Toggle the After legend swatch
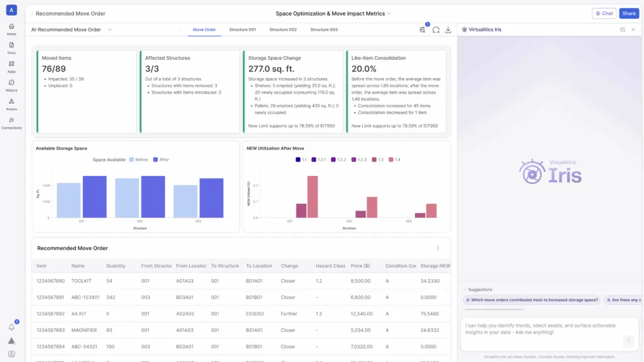The image size is (644, 362). pyautogui.click(x=155, y=160)
